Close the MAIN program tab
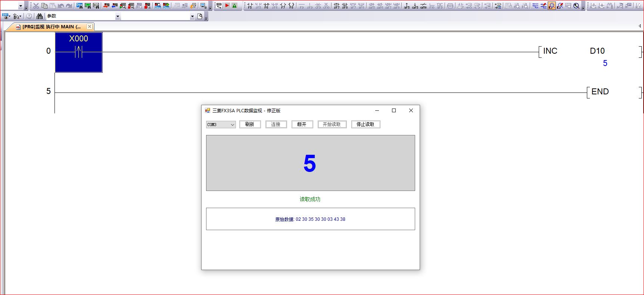 (x=89, y=26)
